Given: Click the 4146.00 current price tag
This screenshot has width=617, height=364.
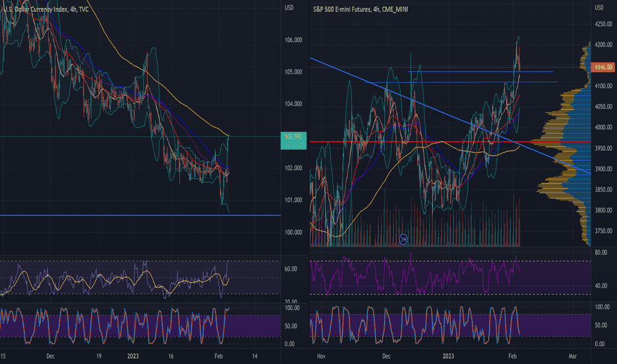Looking at the screenshot, I should click(604, 68).
